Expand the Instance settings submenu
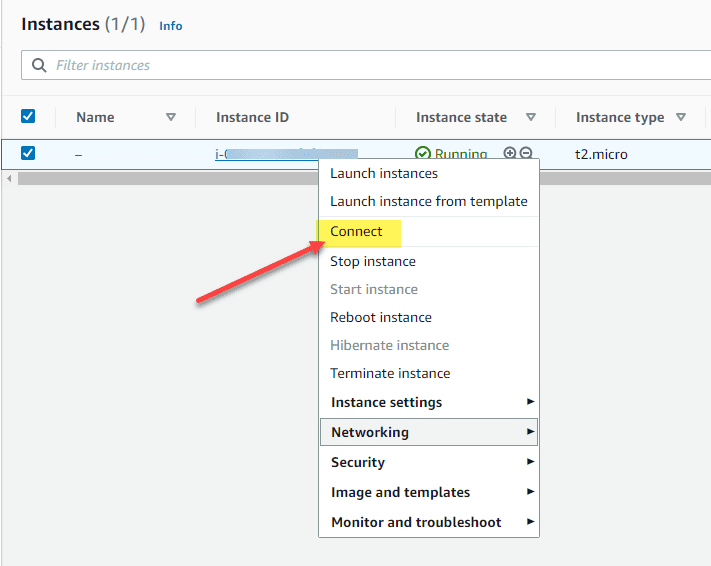The height and width of the screenshot is (566, 711). (x=428, y=402)
